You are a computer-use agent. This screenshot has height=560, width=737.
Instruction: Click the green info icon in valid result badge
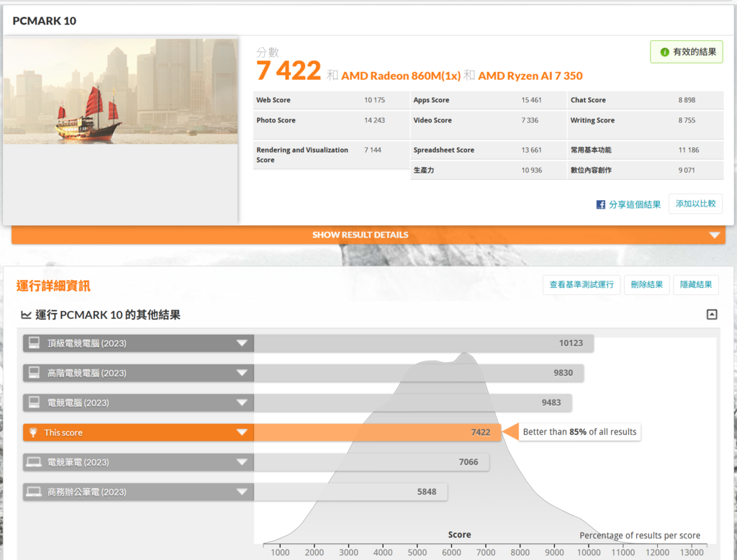point(664,53)
